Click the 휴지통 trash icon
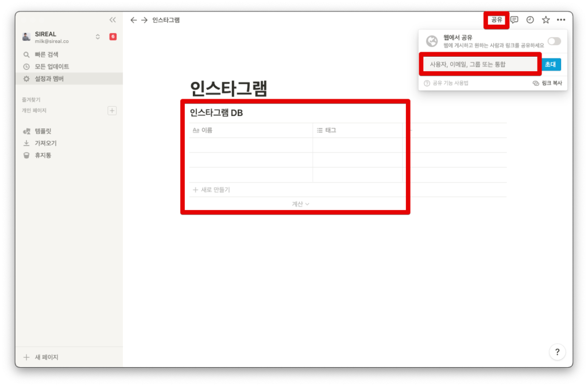 coord(26,155)
